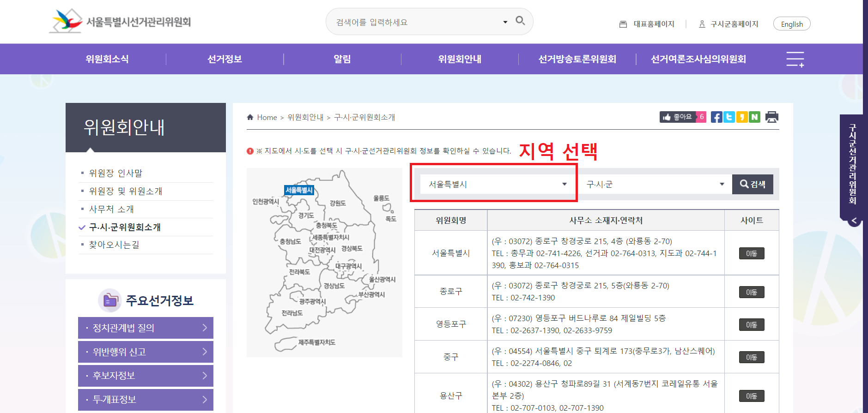Image resolution: width=868 pixels, height=413 pixels.
Task: Open the 알림 menu
Action: click(342, 59)
